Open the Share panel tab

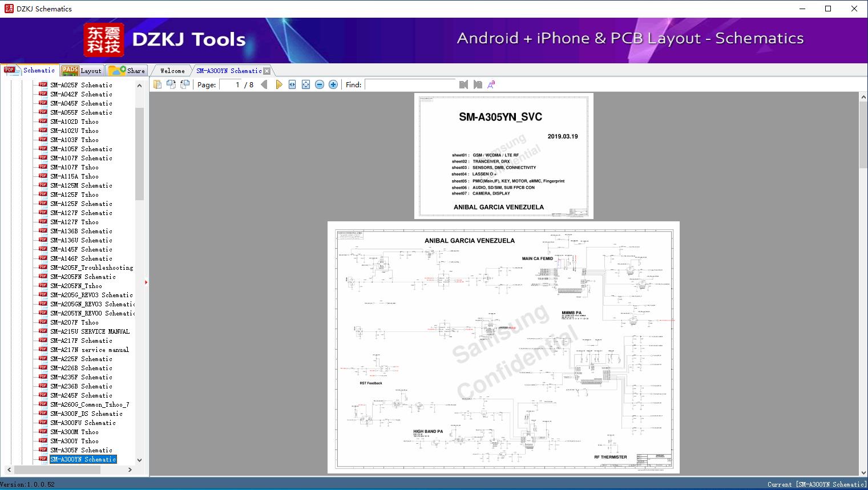click(127, 71)
